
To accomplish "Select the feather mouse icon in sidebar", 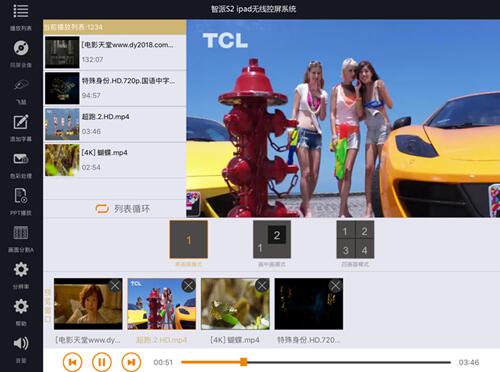I will [x=21, y=85].
